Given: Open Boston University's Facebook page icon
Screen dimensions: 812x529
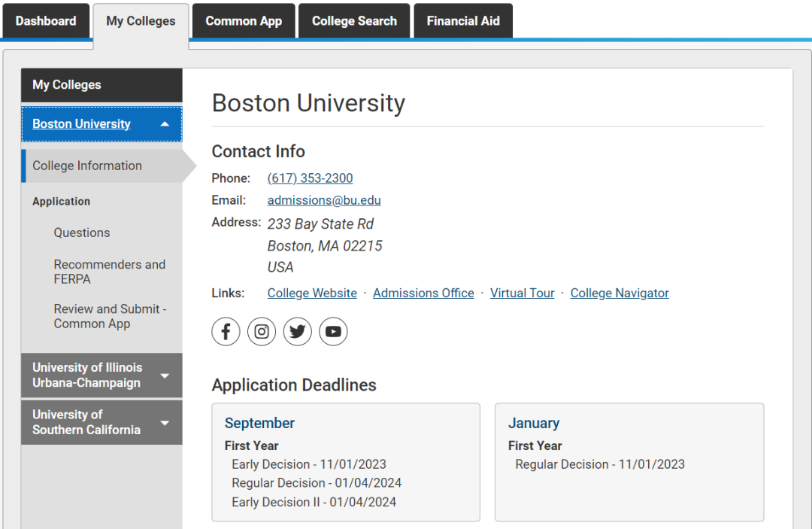Looking at the screenshot, I should 226,331.
